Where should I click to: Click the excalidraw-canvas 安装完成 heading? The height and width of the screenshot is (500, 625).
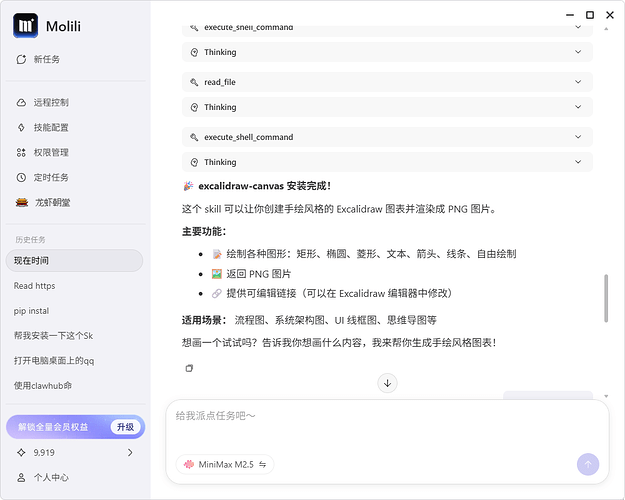coord(264,186)
